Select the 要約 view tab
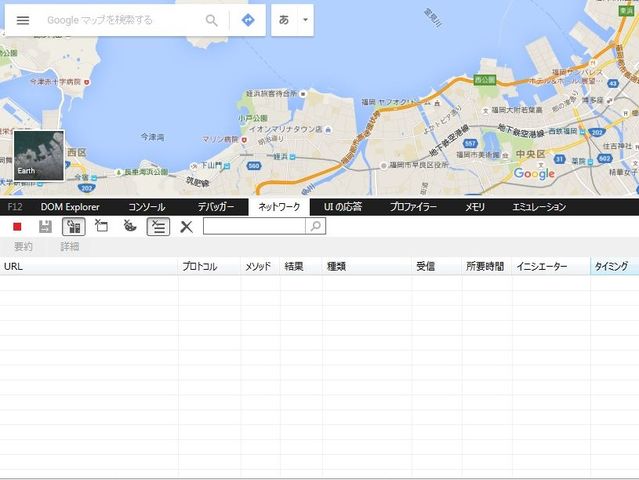 [23, 247]
